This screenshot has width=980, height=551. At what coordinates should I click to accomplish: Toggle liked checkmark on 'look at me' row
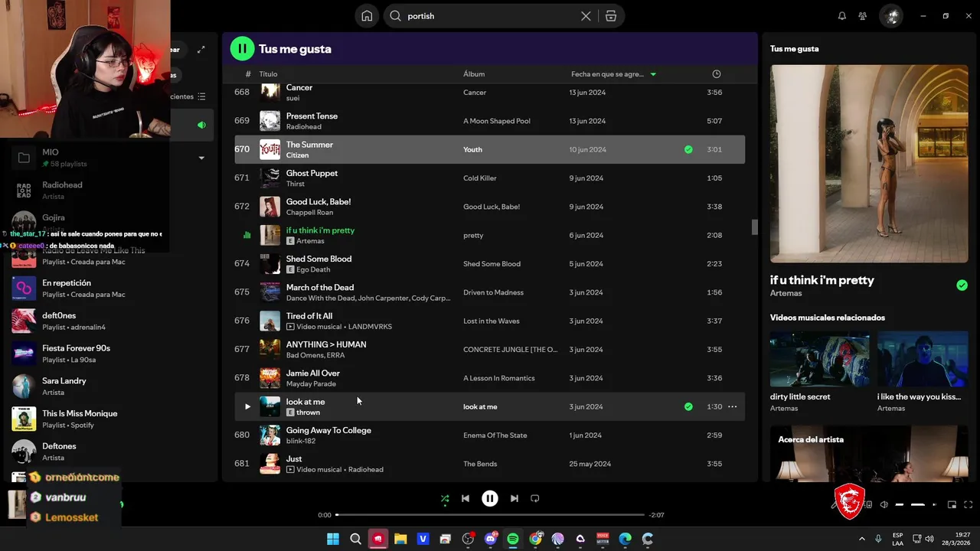click(688, 407)
